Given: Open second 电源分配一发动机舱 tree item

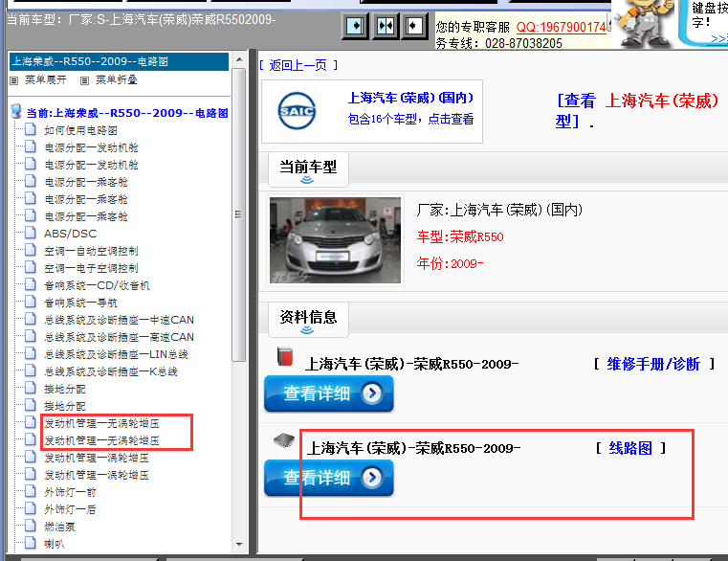Looking at the screenshot, I should [x=91, y=165].
